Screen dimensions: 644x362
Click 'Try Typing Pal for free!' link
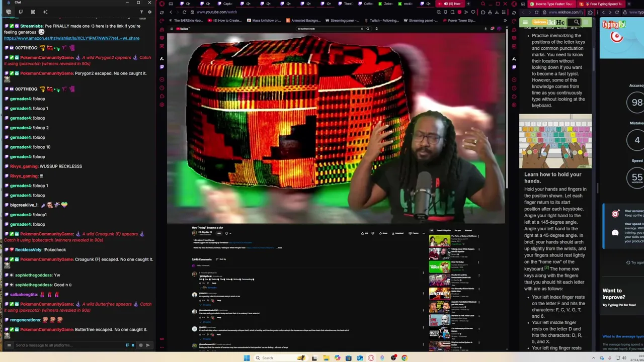619,305
